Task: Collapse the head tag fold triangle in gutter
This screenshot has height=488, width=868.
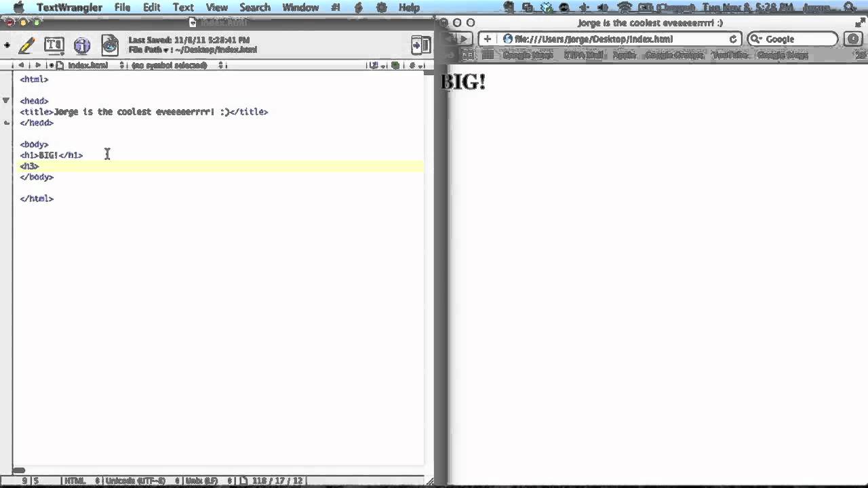Action: (6, 100)
